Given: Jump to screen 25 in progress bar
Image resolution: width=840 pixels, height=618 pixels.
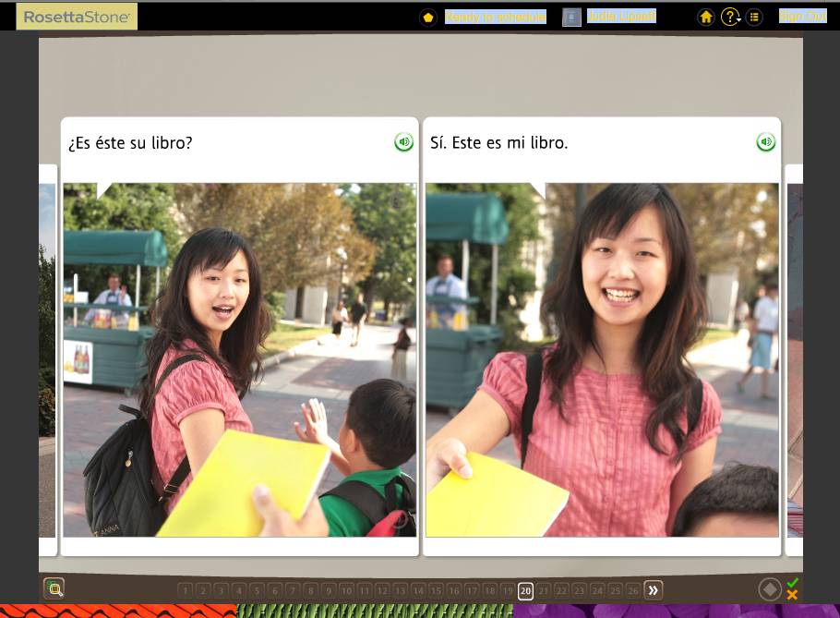Looking at the screenshot, I should (615, 590).
